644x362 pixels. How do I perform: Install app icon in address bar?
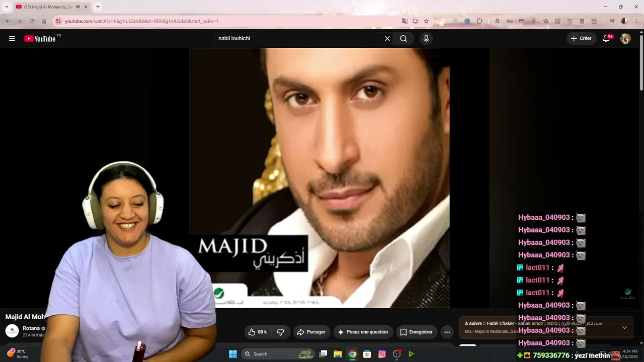coord(416,21)
